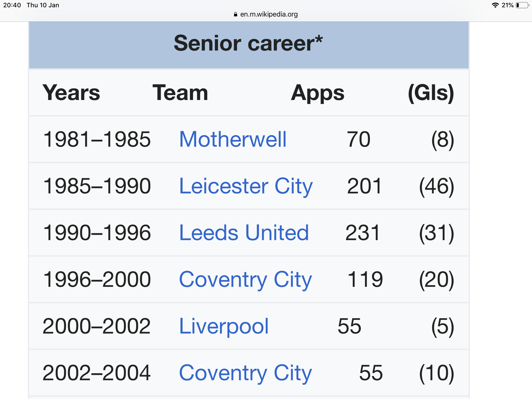Tap the padlock icon beside the URL
The width and height of the screenshot is (532, 399).
point(236,14)
